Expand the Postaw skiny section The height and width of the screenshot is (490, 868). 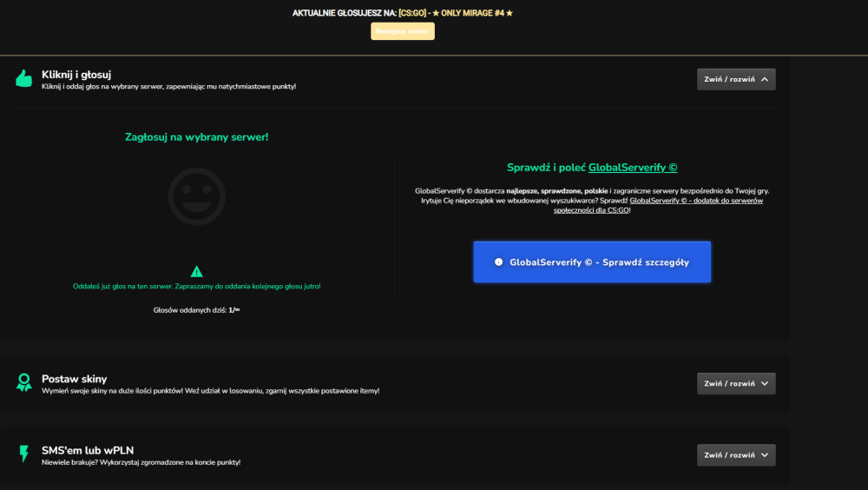point(736,384)
